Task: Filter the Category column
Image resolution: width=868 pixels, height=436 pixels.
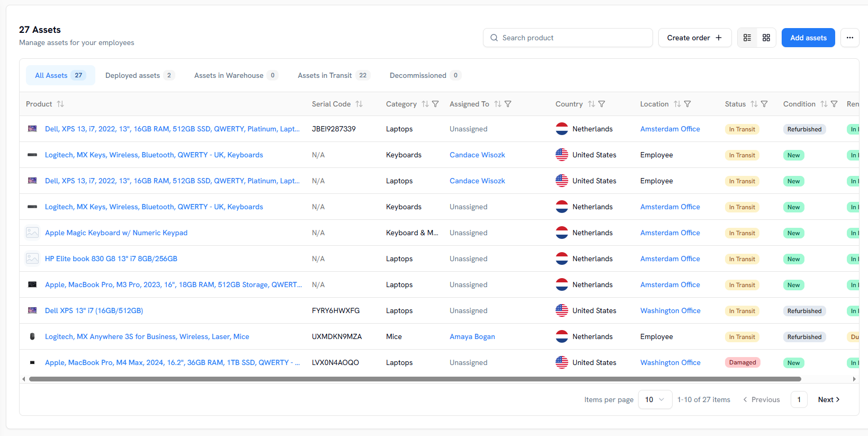Action: point(435,104)
